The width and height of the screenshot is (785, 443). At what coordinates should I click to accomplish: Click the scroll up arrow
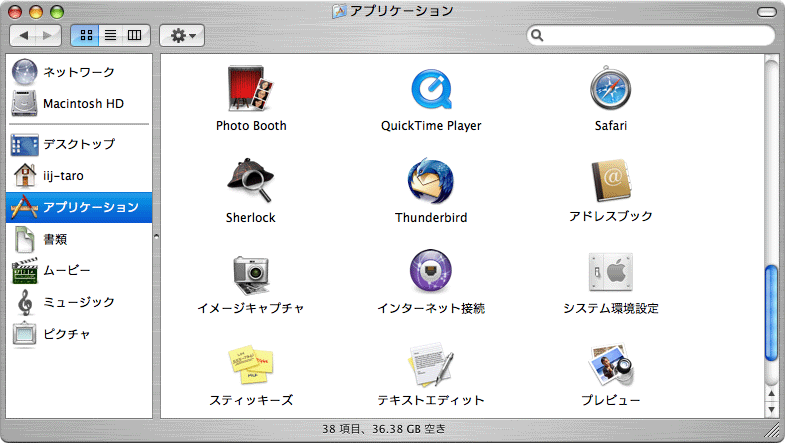point(771,393)
